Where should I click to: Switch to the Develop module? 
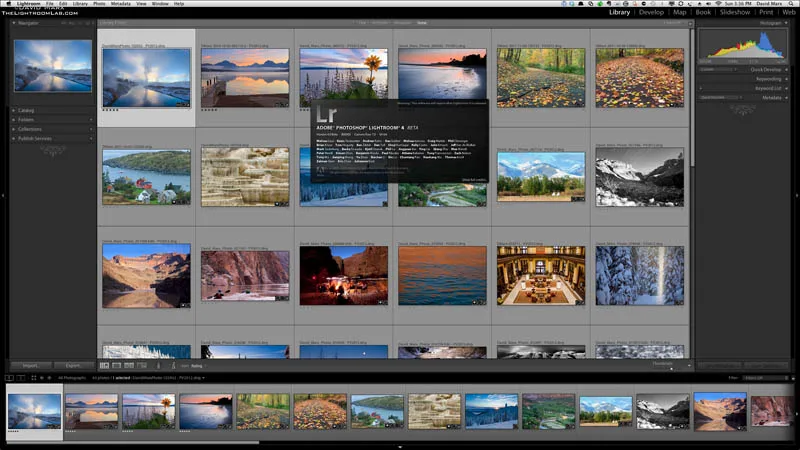[652, 12]
